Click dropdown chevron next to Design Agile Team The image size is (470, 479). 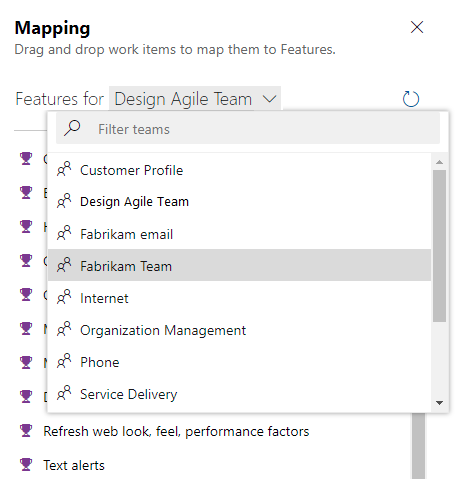tap(269, 99)
